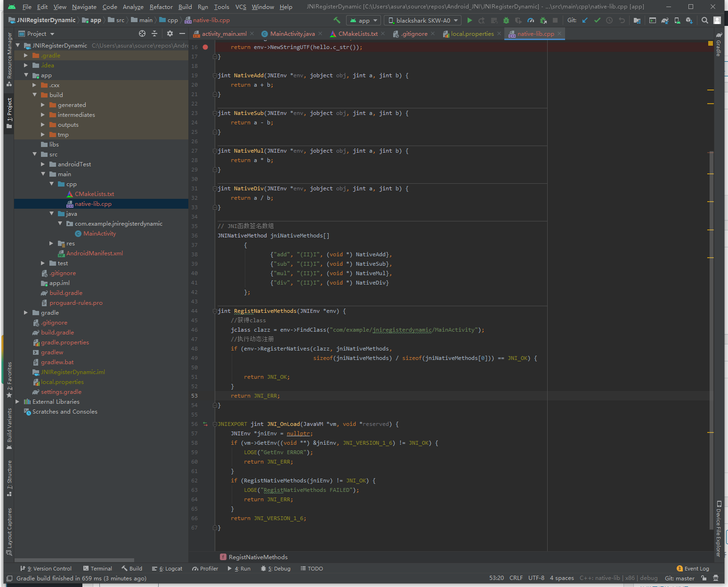
Task: Toggle the breakpoint on line 16
Action: click(205, 47)
